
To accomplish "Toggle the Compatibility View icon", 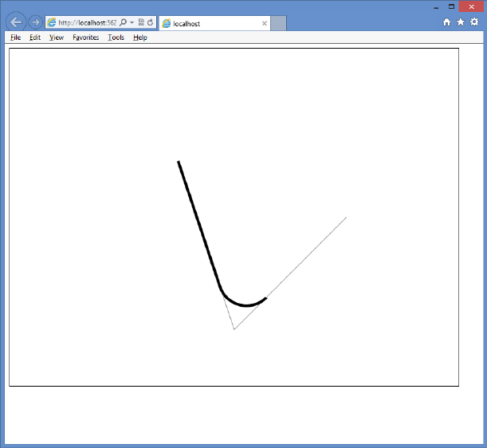I will coord(141,22).
